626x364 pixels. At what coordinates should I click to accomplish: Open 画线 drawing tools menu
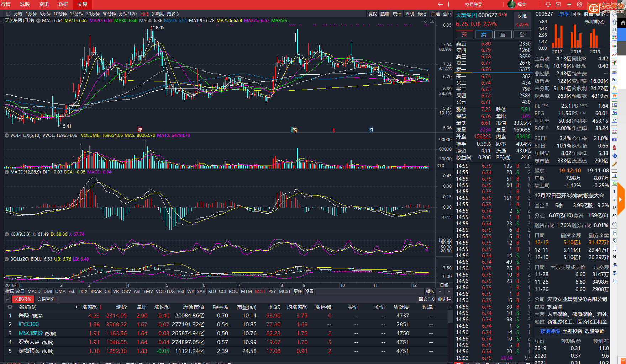[410, 14]
